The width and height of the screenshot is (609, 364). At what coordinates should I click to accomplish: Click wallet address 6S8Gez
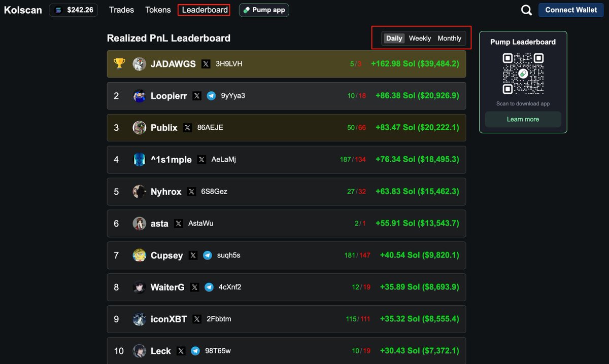214,192
